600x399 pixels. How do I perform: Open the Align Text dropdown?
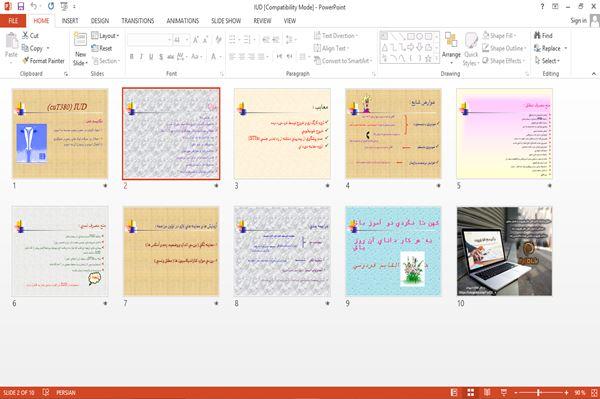(x=331, y=48)
